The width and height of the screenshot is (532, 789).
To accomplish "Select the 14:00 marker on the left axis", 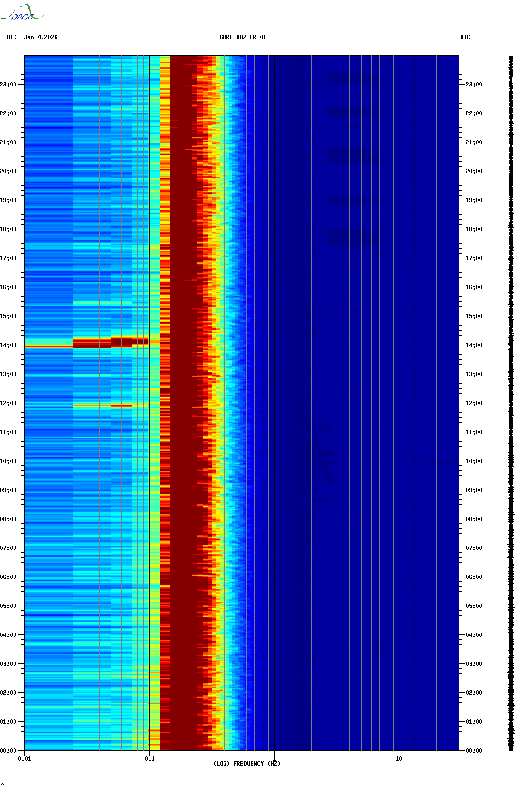I will click(9, 345).
